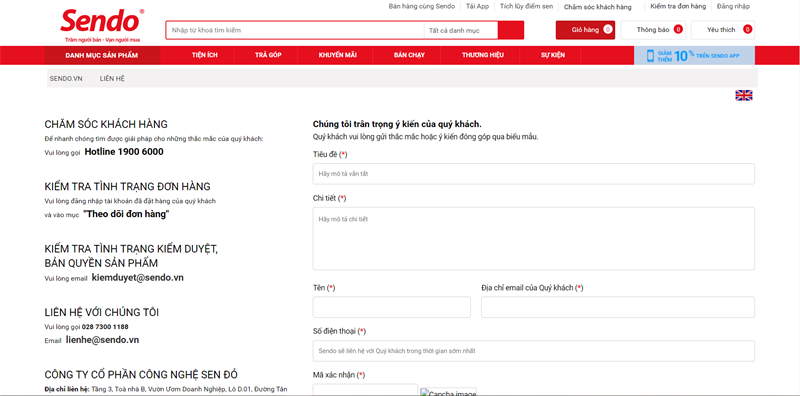Click 'CÔNG TY CỔ PHẦN CÔNG NGHỆ SEN ĐỎ' heading

pos(141,375)
